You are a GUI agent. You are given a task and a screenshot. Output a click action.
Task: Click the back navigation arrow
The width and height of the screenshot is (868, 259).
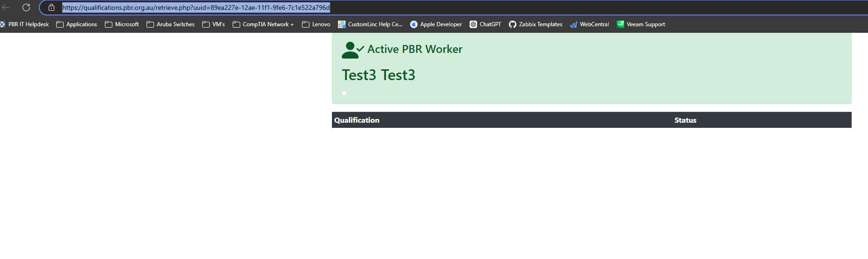pyautogui.click(x=6, y=7)
